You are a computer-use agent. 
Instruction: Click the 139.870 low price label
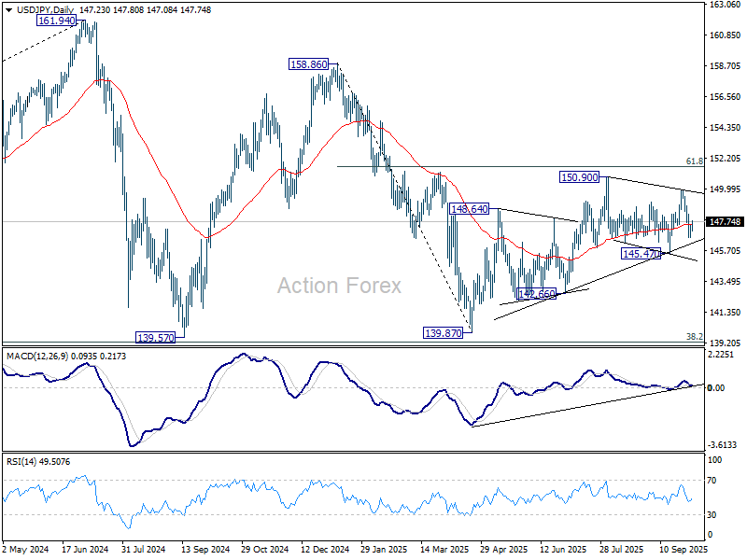(443, 333)
